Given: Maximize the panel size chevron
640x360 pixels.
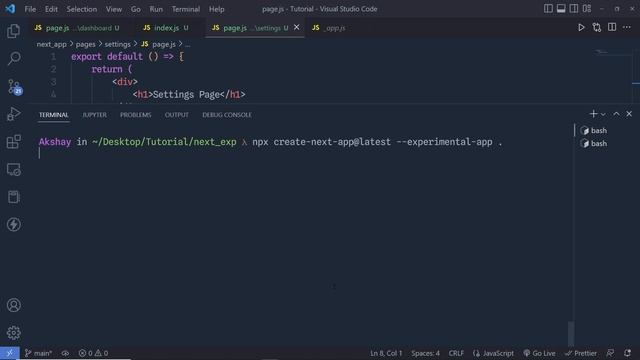Looking at the screenshot, I should 616,114.
